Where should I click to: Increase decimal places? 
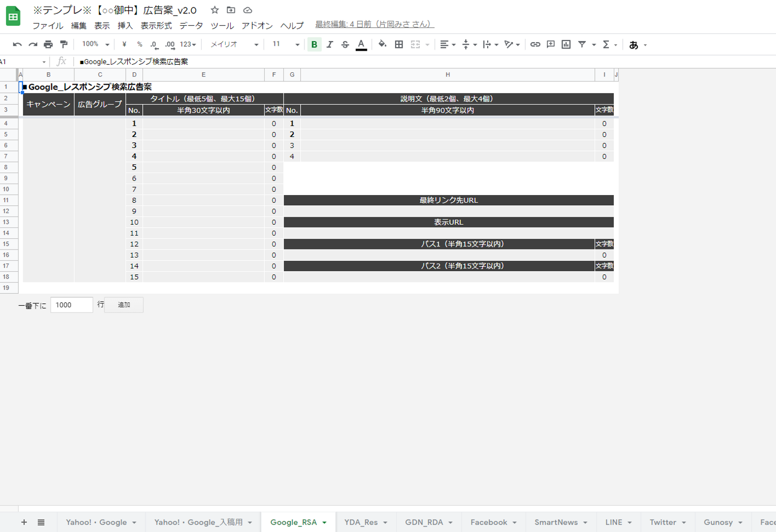pos(170,45)
